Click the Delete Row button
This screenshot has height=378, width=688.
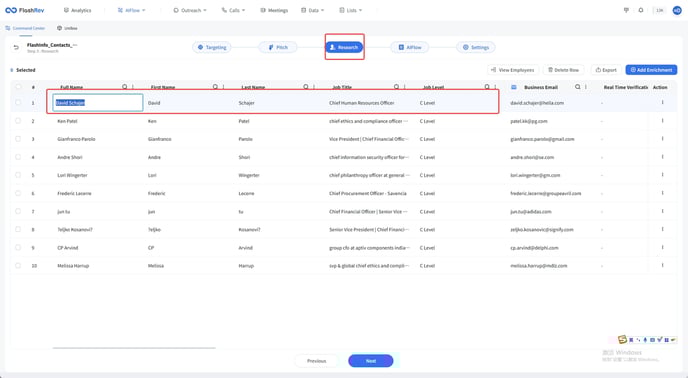(x=564, y=70)
